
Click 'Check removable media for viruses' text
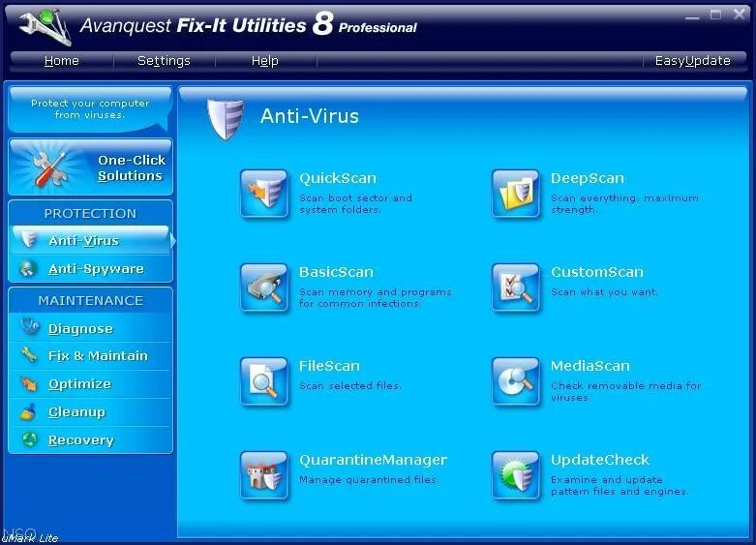(x=626, y=392)
